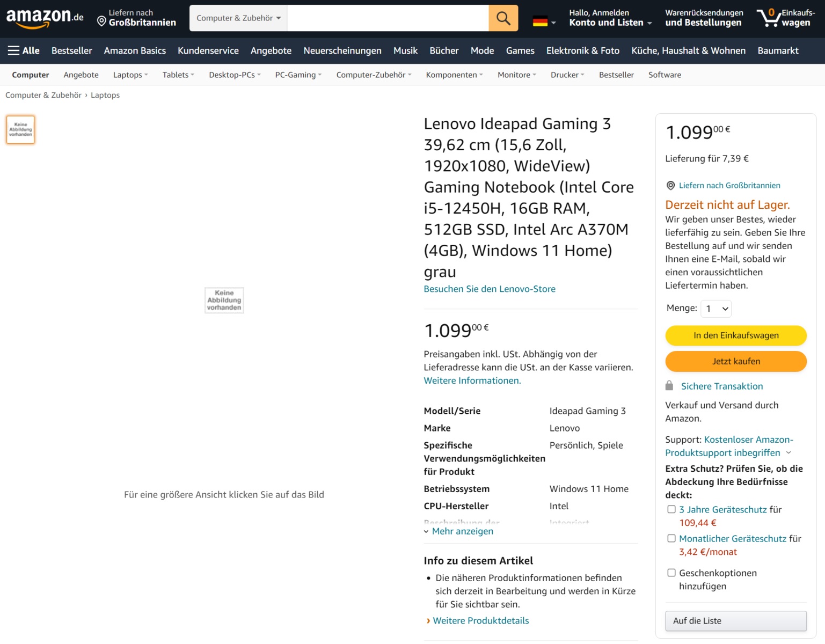
Task: Open the Menge quantity dropdown
Action: [716, 309]
